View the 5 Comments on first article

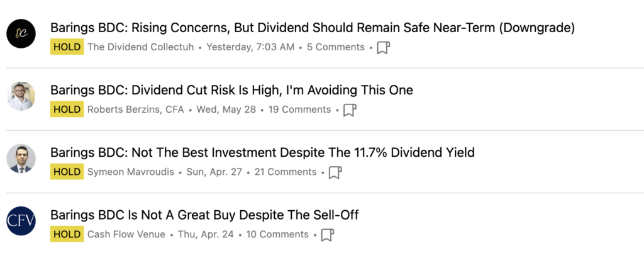pyautogui.click(x=336, y=47)
